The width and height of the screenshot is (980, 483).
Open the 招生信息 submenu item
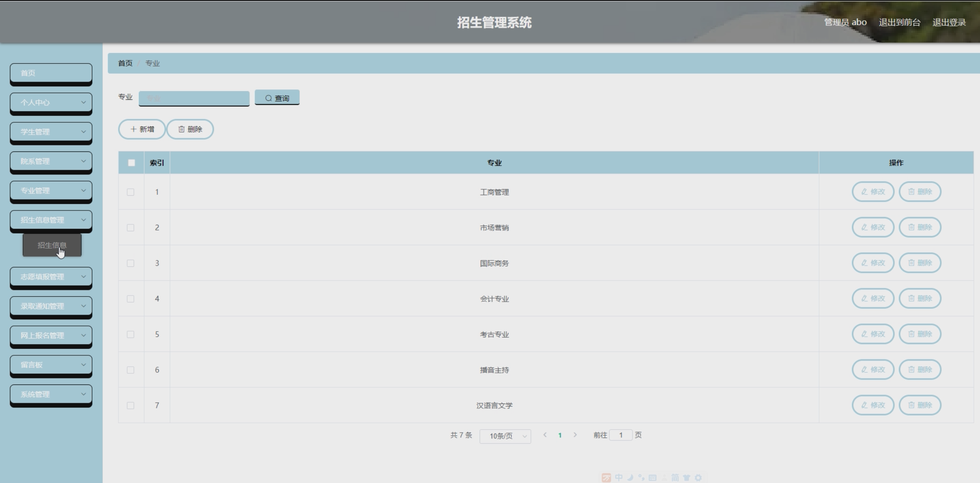point(52,245)
